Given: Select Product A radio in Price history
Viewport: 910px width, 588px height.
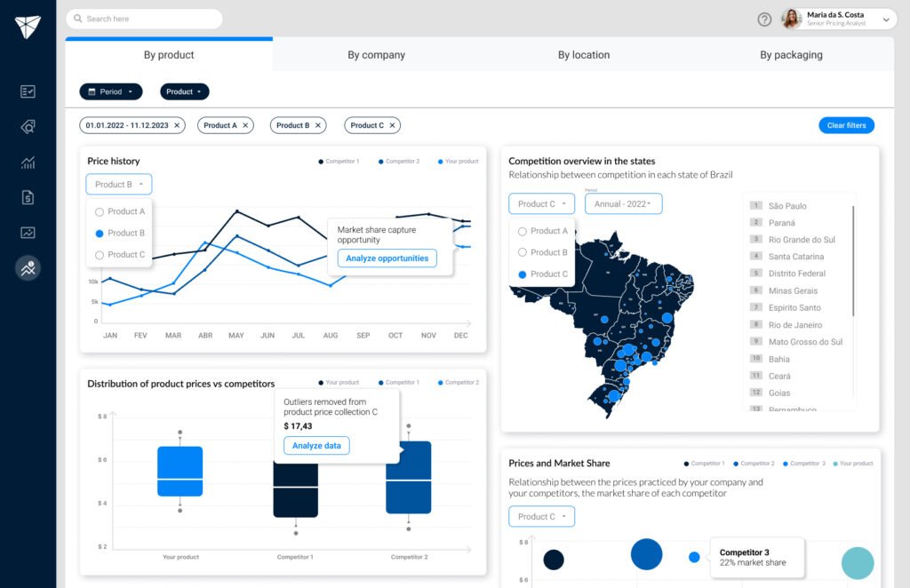Looking at the screenshot, I should pos(100,212).
